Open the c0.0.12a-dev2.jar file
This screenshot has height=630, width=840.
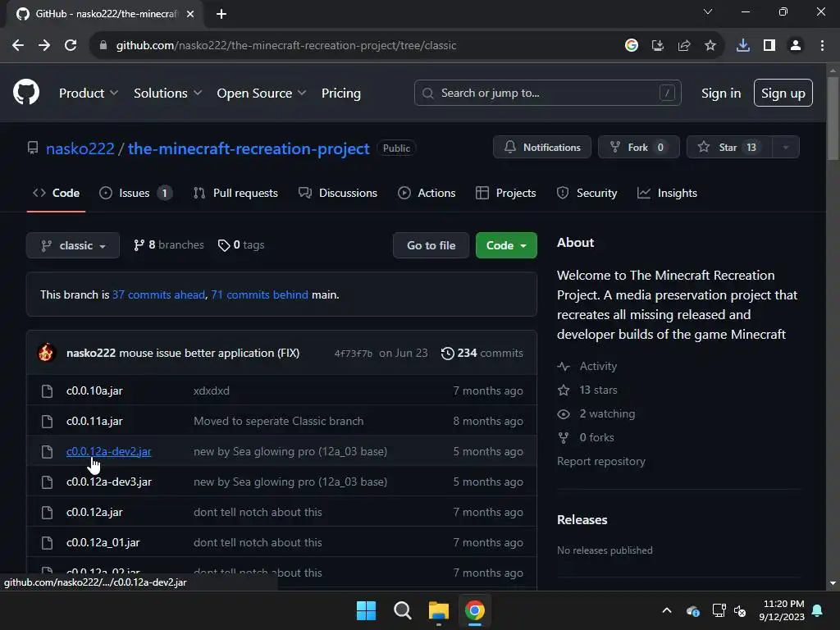109,452
